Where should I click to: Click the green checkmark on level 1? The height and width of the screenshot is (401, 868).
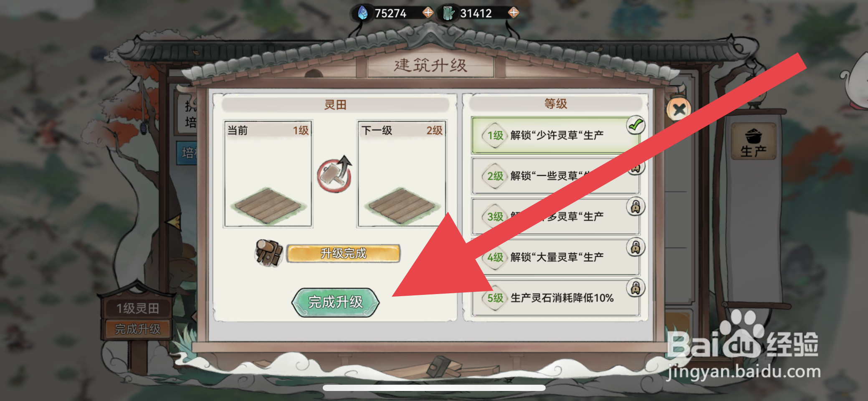[635, 125]
